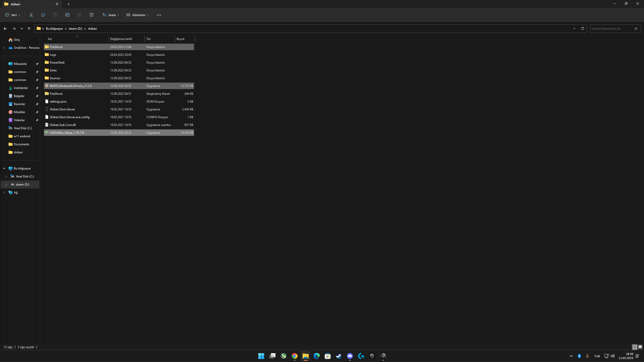Switch to details view icon in status bar
644x362 pixels.
tap(635, 347)
